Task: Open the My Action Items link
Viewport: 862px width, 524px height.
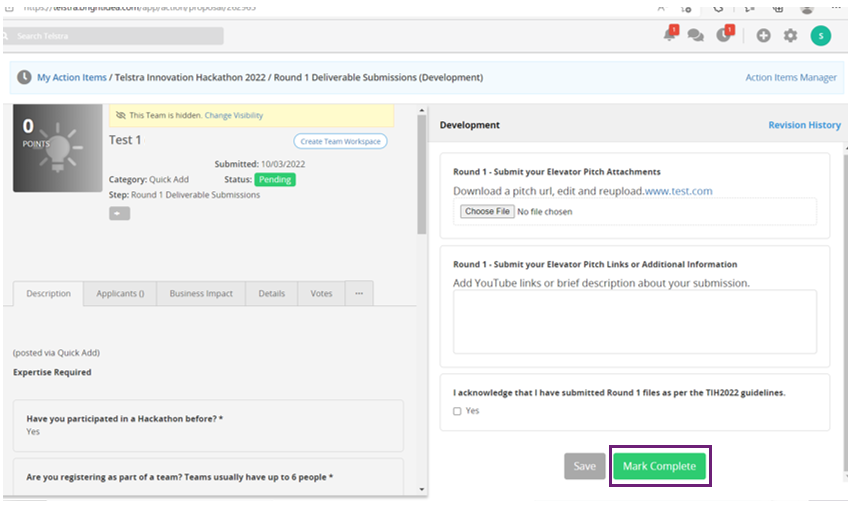Action: (x=72, y=78)
